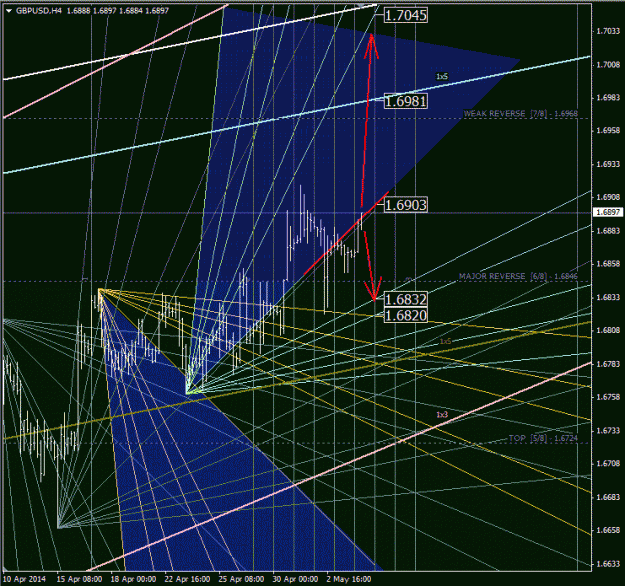Click the 1.6833 price scale value
The height and width of the screenshot is (586, 625).
(x=608, y=297)
